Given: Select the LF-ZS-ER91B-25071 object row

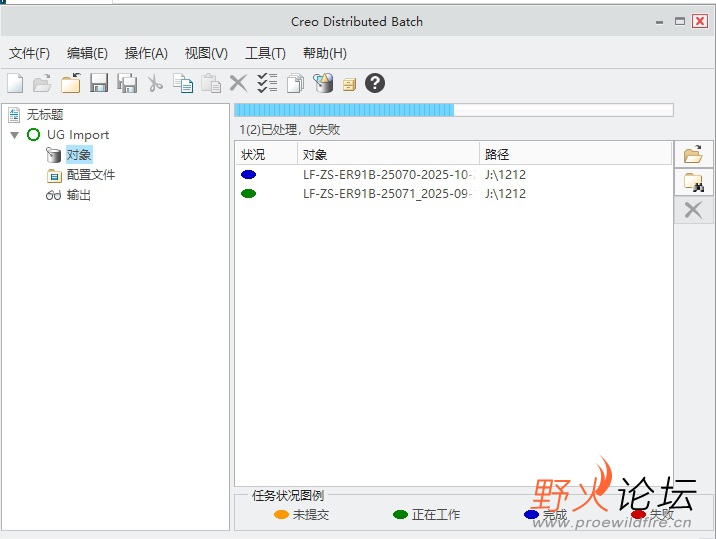Looking at the screenshot, I should coord(453,194).
